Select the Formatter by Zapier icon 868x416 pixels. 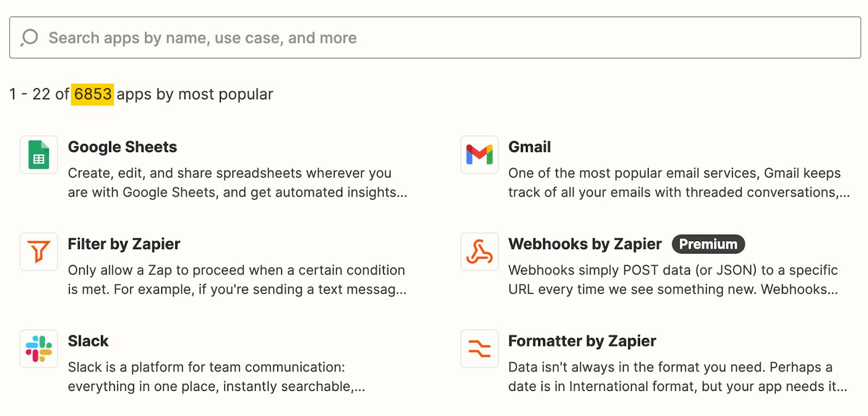(x=479, y=349)
